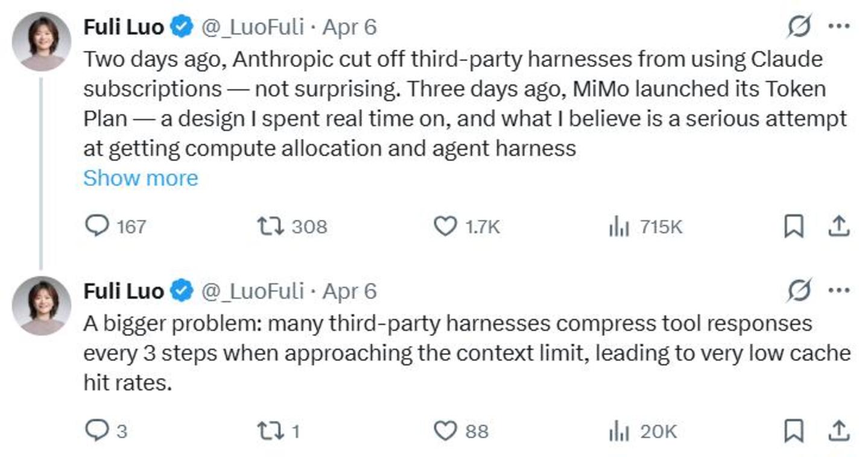
Task: Open more options on first tweet
Action: (839, 27)
